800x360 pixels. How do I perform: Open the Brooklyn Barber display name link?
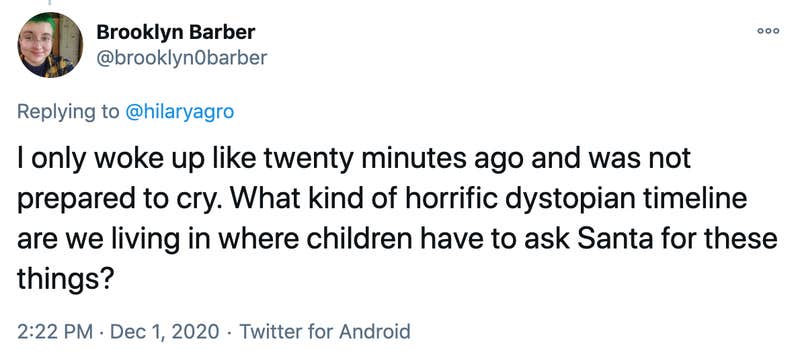(176, 33)
